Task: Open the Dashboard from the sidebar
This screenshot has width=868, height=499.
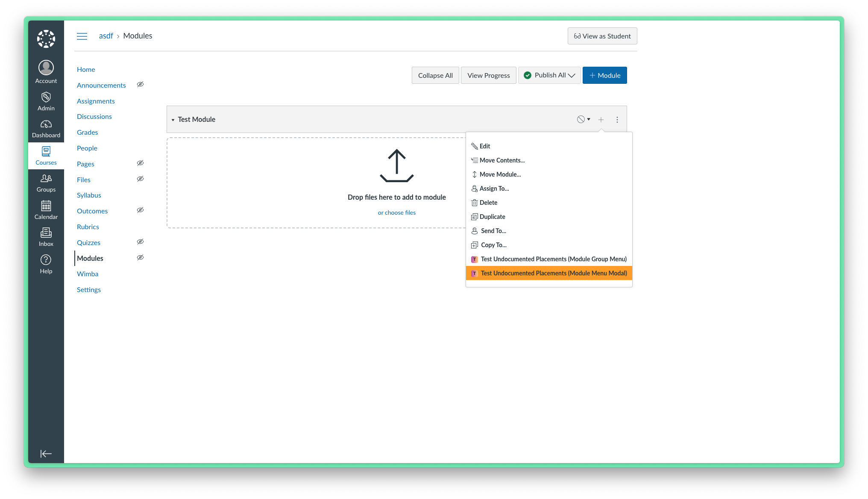Action: 46,128
